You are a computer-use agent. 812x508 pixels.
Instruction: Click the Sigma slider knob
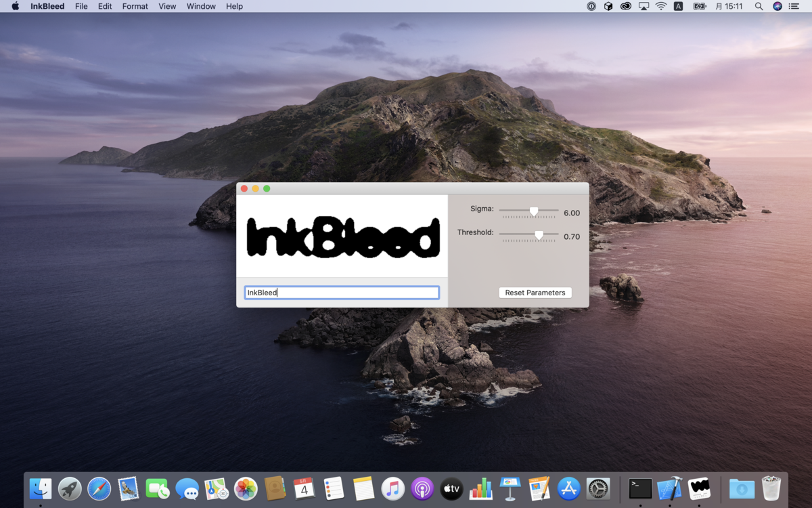534,212
